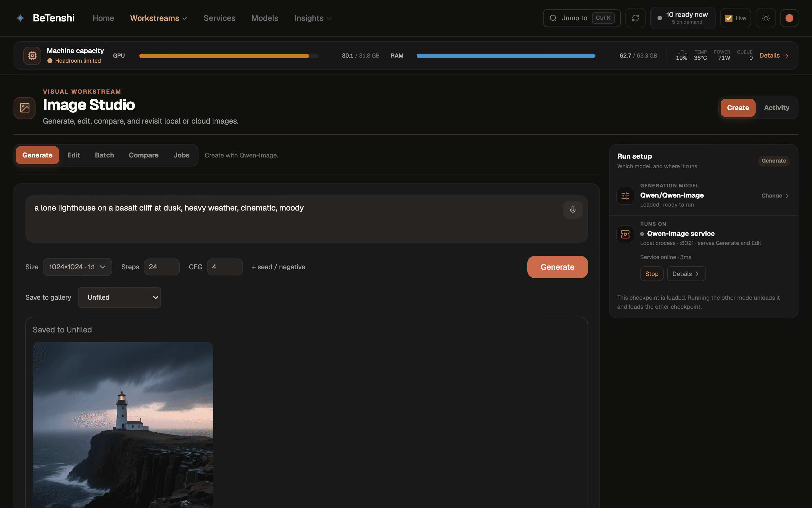This screenshot has height=508, width=812.
Task: Open Machine capacity Details link
Action: (x=774, y=55)
